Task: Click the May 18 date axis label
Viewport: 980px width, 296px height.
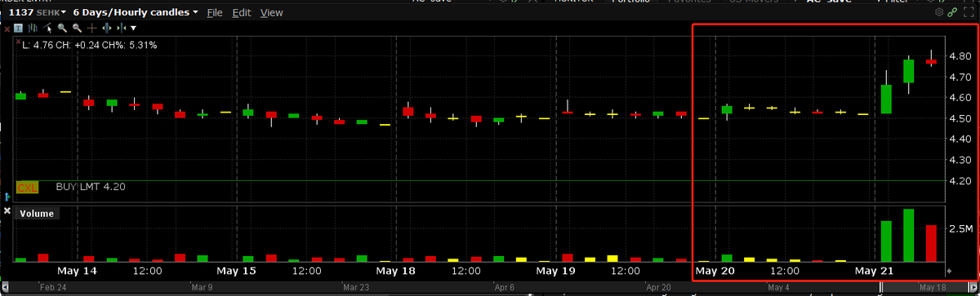Action: [x=395, y=270]
